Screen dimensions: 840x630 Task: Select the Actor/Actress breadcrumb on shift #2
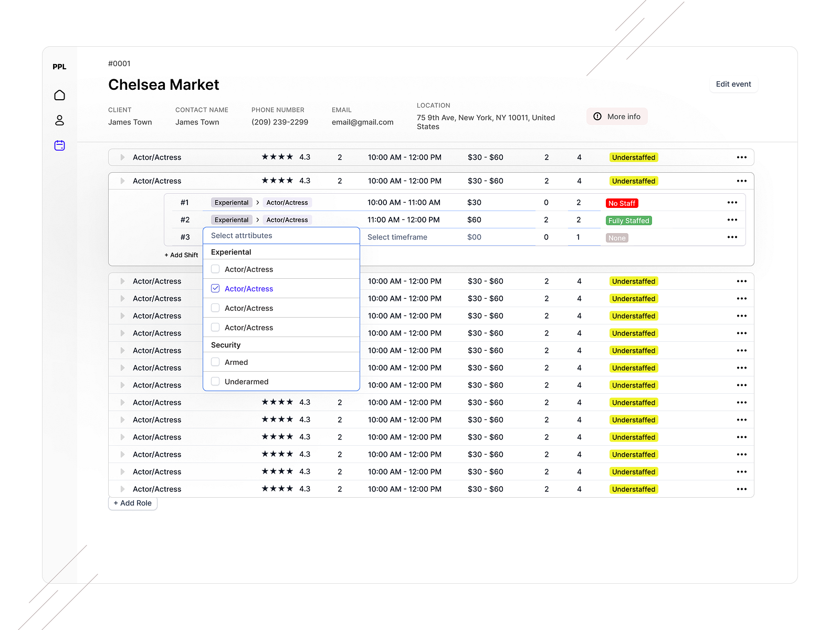[x=287, y=219]
